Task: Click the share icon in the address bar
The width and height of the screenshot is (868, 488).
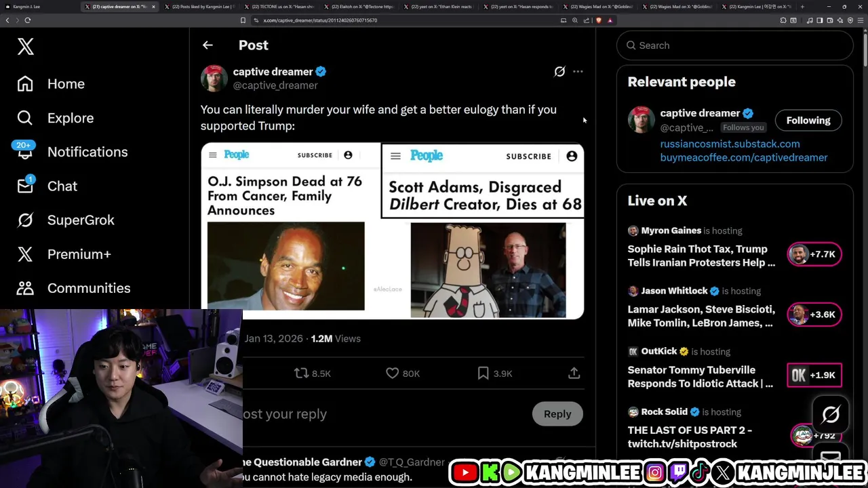Action: click(x=587, y=20)
